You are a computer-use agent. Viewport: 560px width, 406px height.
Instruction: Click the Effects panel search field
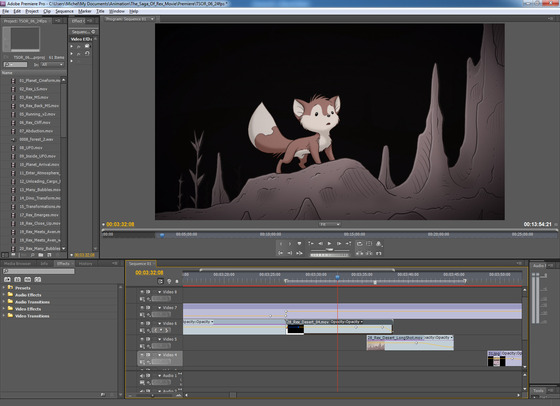pyautogui.click(x=39, y=271)
